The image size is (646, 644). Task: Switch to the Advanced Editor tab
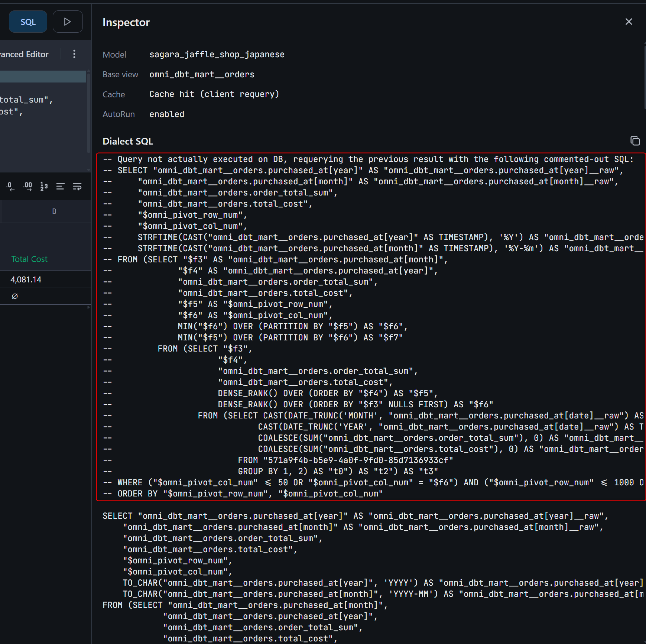[25, 54]
